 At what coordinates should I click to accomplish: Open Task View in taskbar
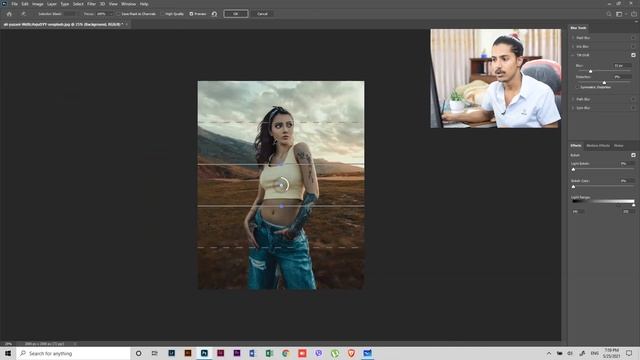click(155, 353)
